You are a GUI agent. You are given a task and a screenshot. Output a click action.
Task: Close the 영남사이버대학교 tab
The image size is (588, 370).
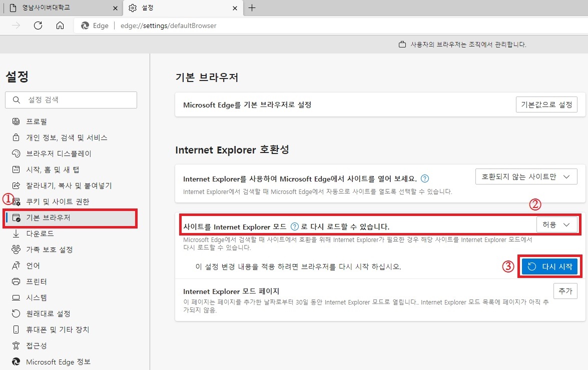(115, 8)
